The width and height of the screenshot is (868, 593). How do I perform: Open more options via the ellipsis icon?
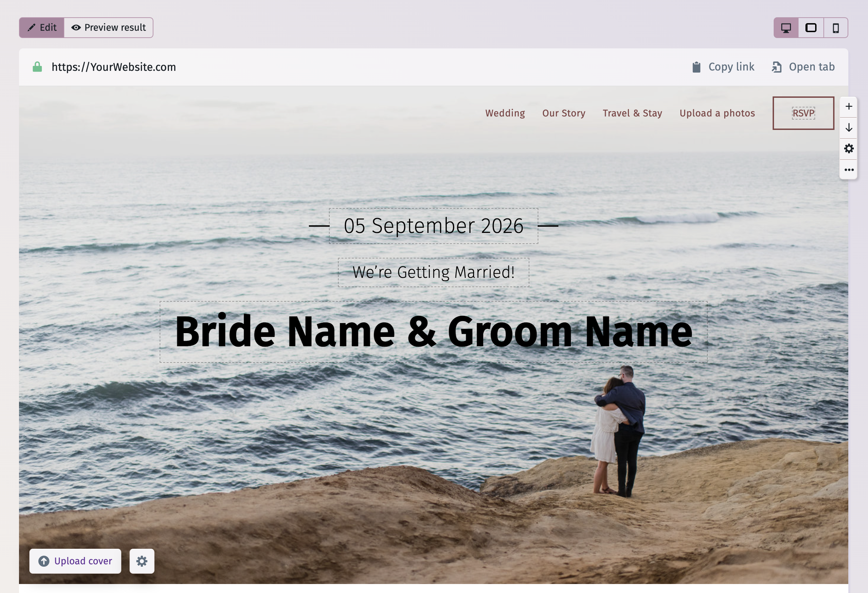coord(849,170)
